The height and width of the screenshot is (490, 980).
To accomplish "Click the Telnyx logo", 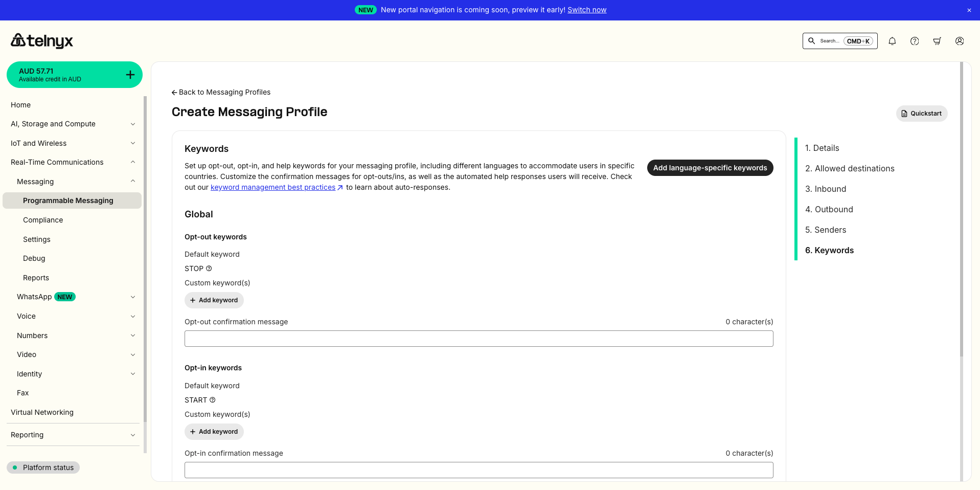I will click(x=42, y=40).
